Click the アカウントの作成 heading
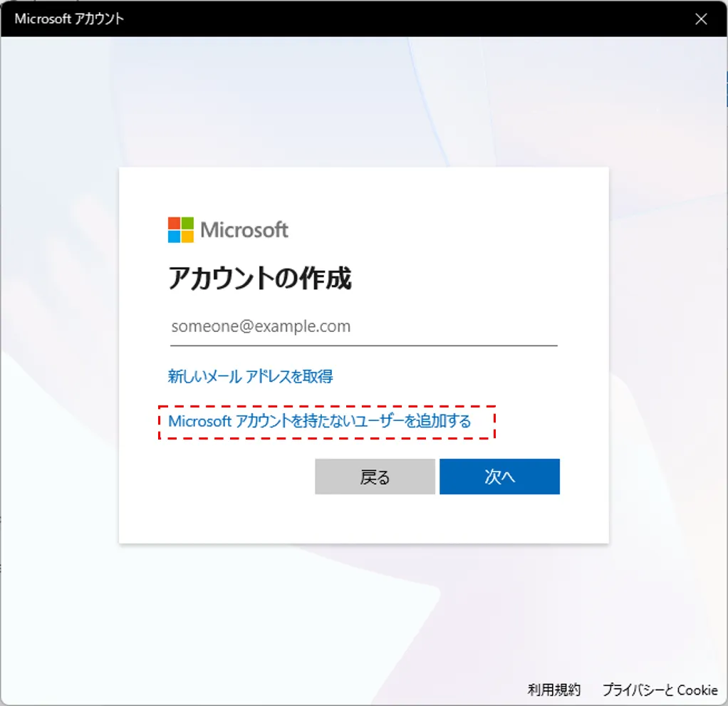Image resolution: width=728 pixels, height=706 pixels. tap(260, 279)
